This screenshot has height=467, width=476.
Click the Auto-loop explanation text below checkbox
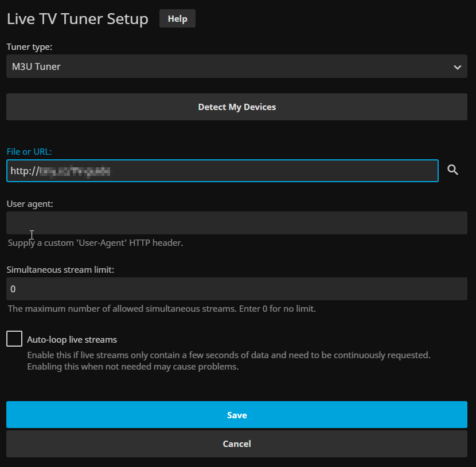(228, 360)
